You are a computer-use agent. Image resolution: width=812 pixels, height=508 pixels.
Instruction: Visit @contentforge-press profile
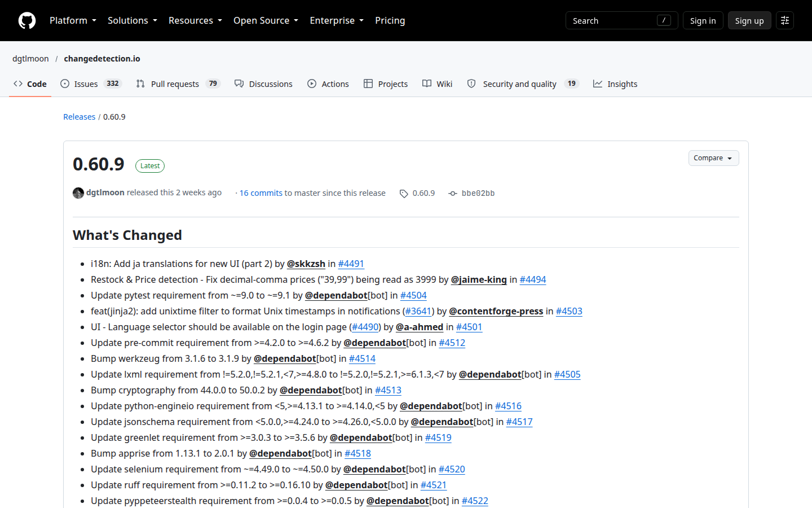(496, 311)
